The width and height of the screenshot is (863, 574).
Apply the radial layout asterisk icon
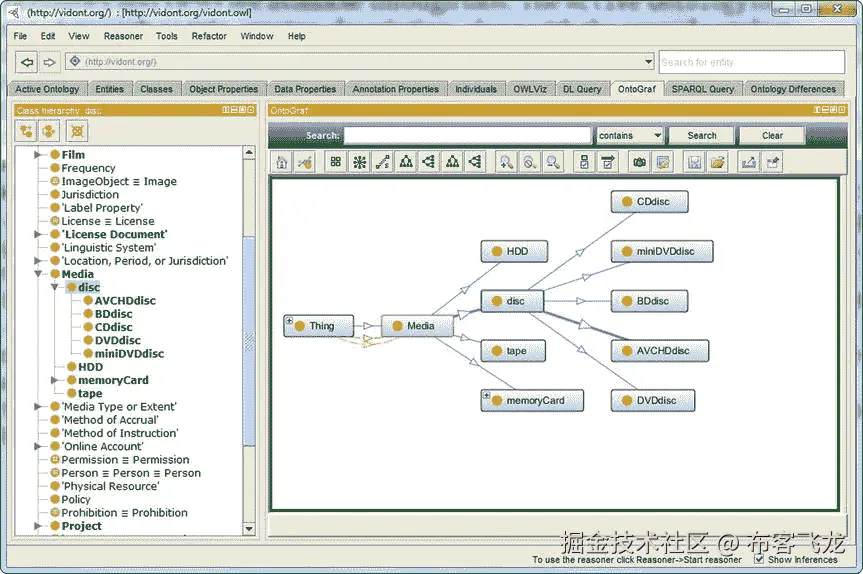(x=359, y=162)
